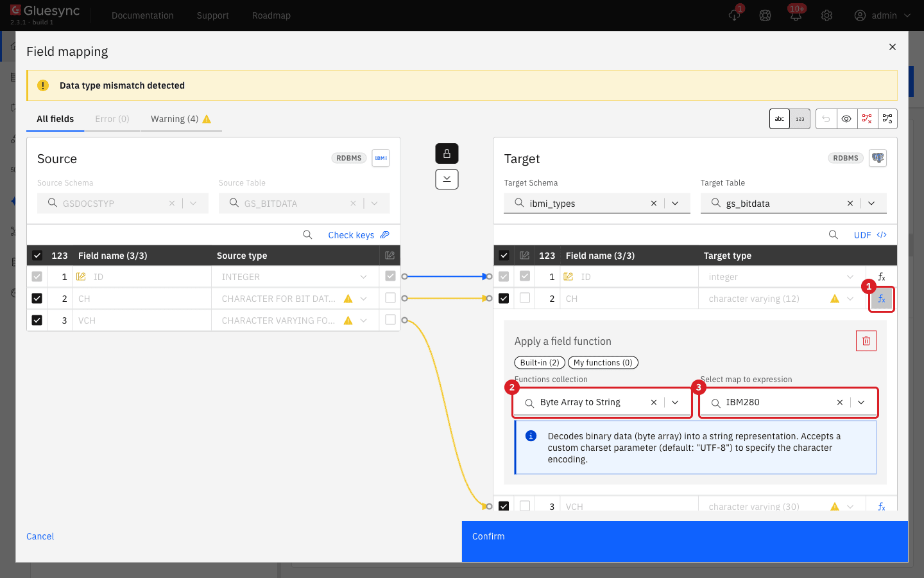The height and width of the screenshot is (578, 924).
Task: Select the Built-in (2) functions filter
Action: [x=540, y=363]
